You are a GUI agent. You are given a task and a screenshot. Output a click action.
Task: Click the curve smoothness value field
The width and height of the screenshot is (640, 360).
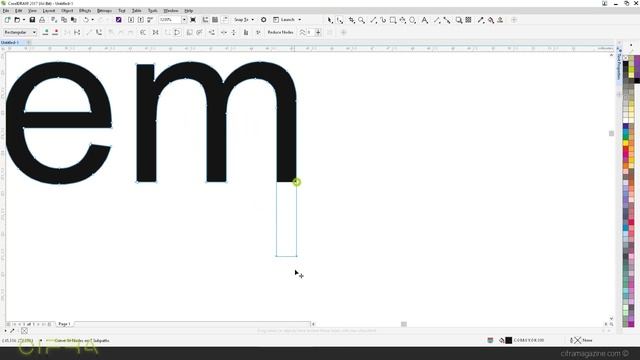pos(310,32)
